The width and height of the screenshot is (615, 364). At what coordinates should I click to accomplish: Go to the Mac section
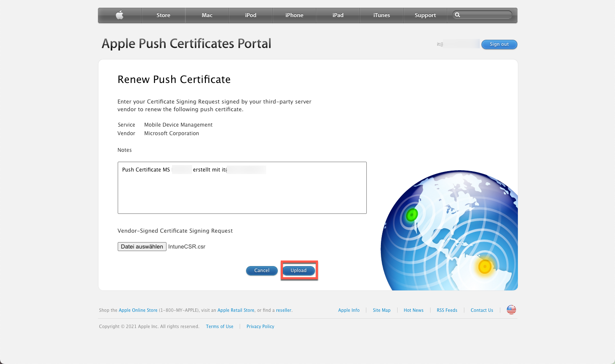tap(207, 15)
